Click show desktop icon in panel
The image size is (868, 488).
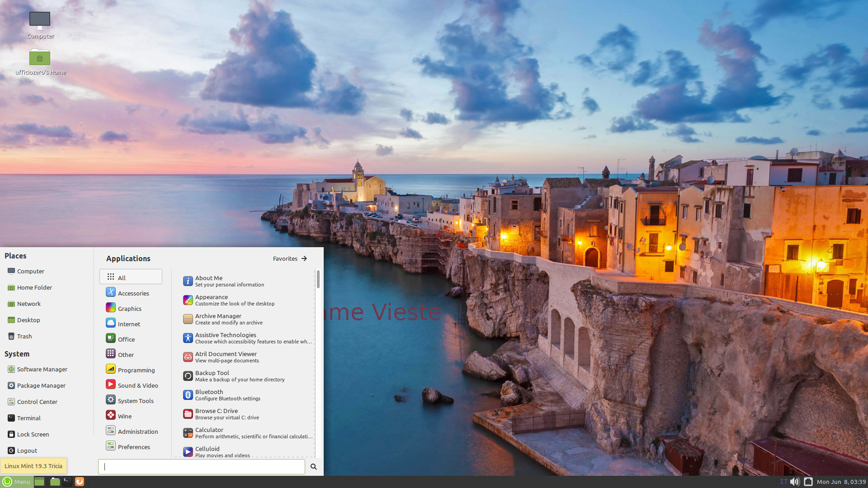pos(39,482)
